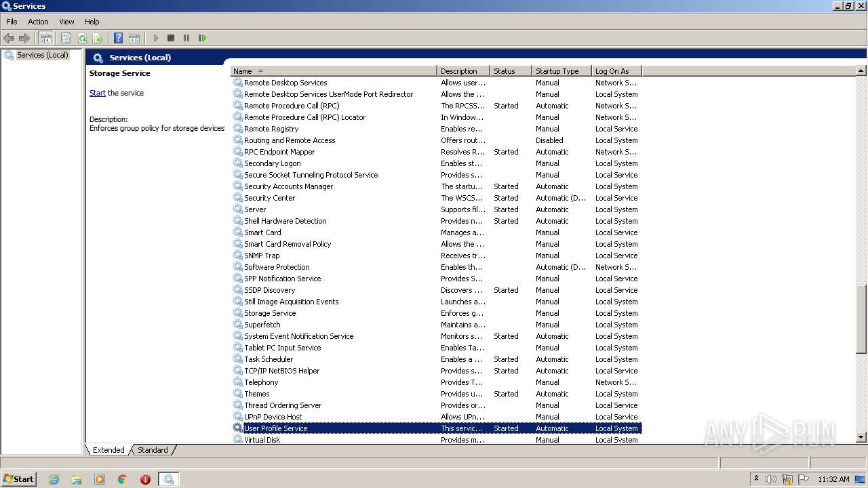Screen dimensions: 868x488
Task: Open the blue Help toolbar icon
Action: click(x=119, y=38)
